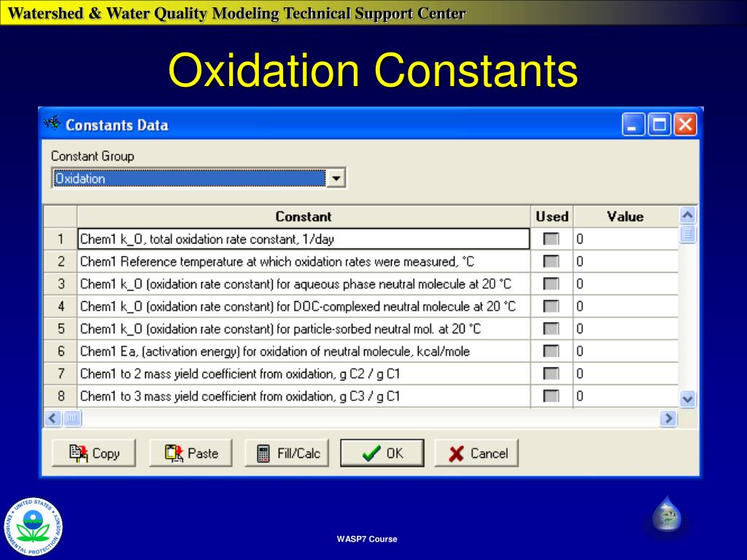Check Used box for activation energy row
The height and width of the screenshot is (560, 747).
pos(551,351)
